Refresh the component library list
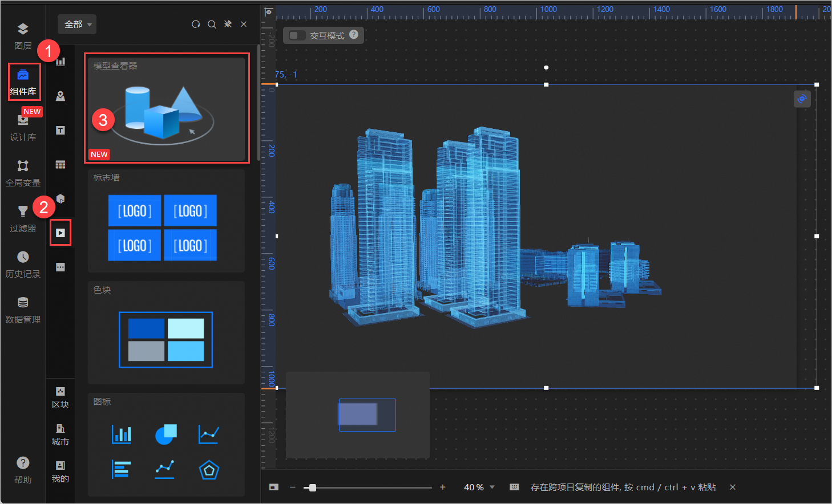The width and height of the screenshot is (832, 504). [x=196, y=24]
